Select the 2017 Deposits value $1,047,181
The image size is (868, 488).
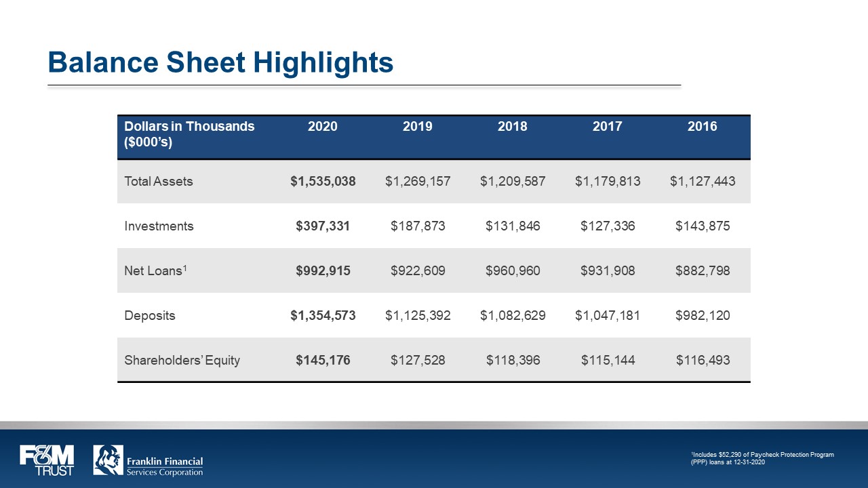point(608,316)
